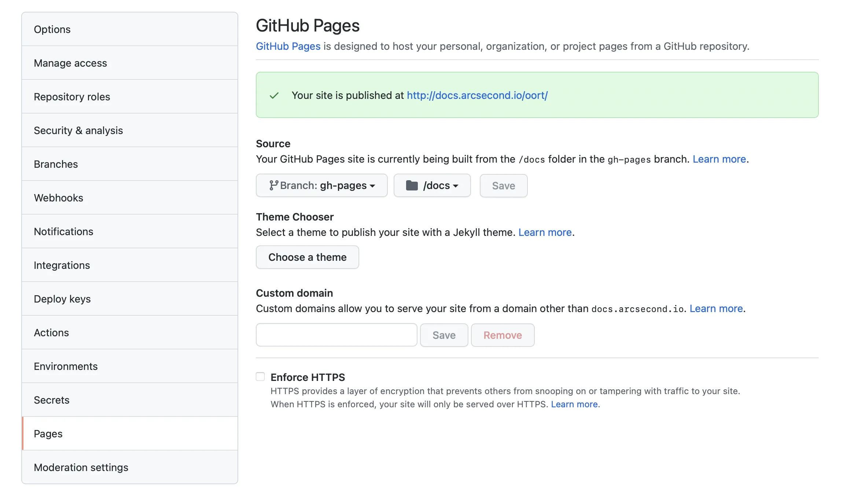Image resolution: width=843 pixels, height=504 pixels.
Task: Select Deploy keys in the sidebar
Action: pos(62,299)
